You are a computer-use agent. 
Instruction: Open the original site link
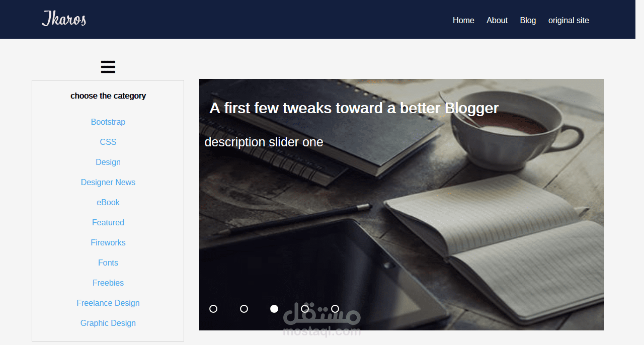tap(569, 21)
